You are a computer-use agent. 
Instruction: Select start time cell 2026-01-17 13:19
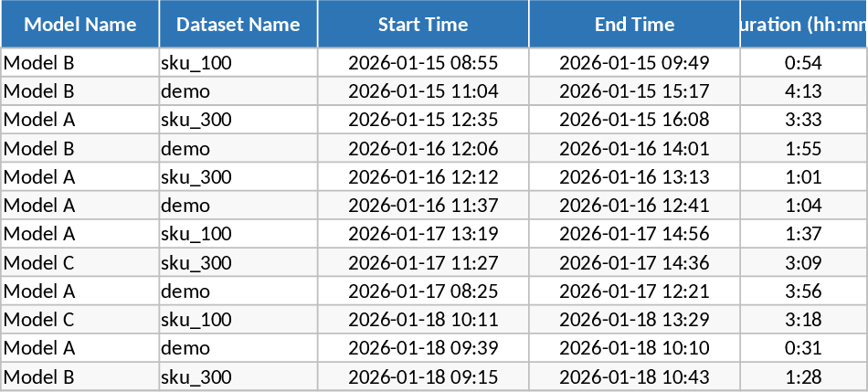[x=423, y=234]
